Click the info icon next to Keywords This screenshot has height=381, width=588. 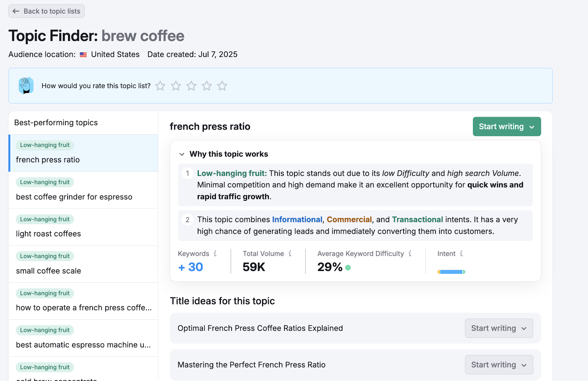(x=215, y=254)
